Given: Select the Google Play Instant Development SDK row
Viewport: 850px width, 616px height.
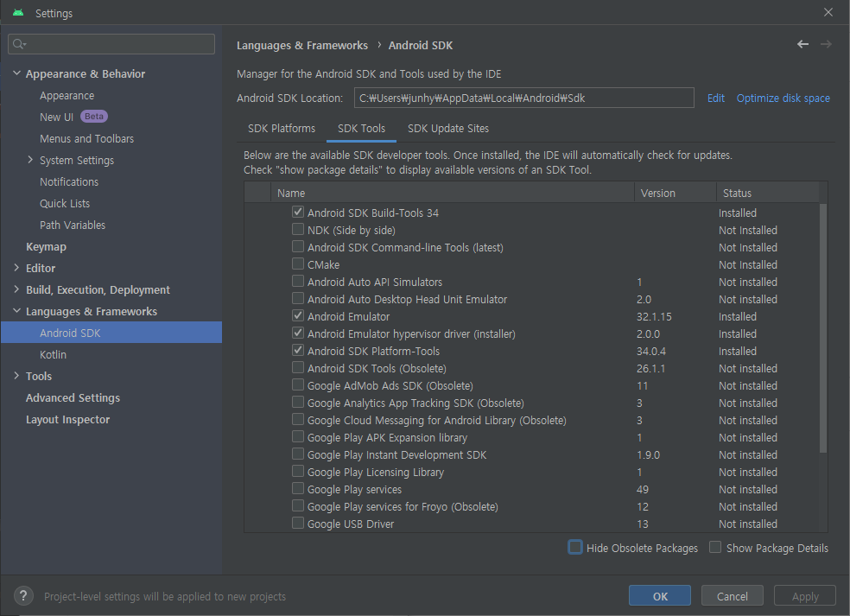Looking at the screenshot, I should [532, 454].
